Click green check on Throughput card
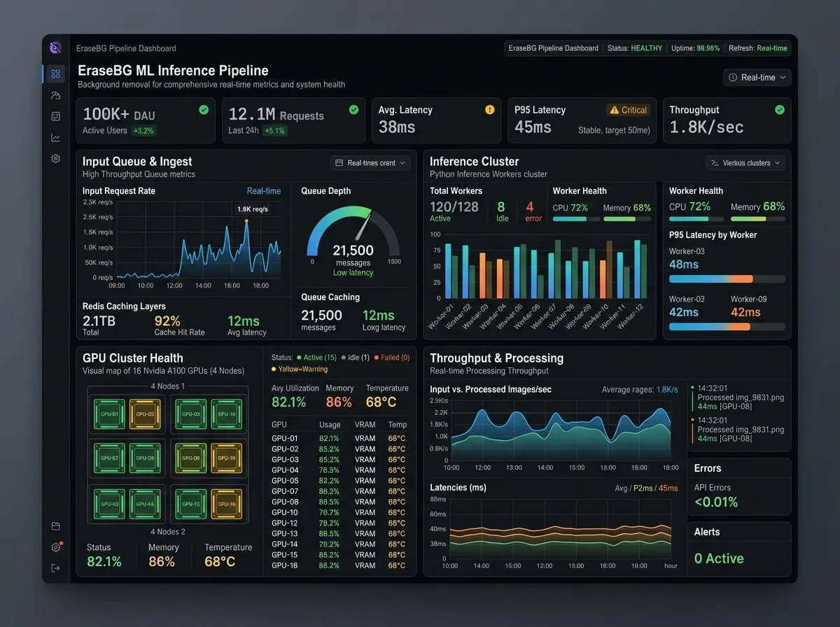Image resolution: width=840 pixels, height=627 pixels. [780, 110]
